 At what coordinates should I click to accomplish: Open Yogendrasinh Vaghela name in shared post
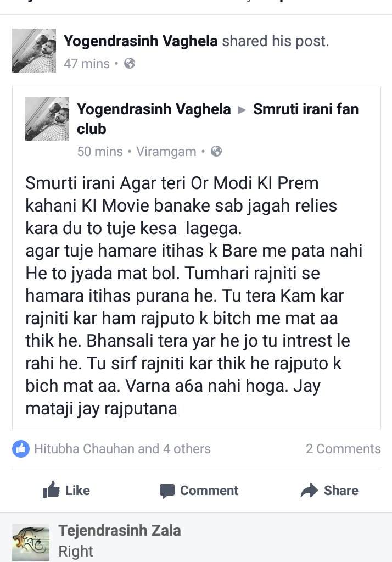click(x=154, y=109)
